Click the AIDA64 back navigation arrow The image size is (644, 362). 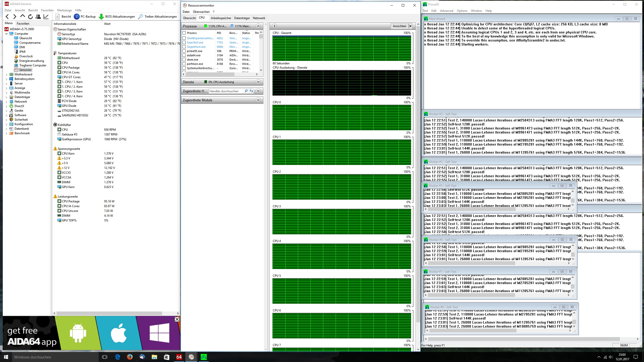tap(7, 17)
